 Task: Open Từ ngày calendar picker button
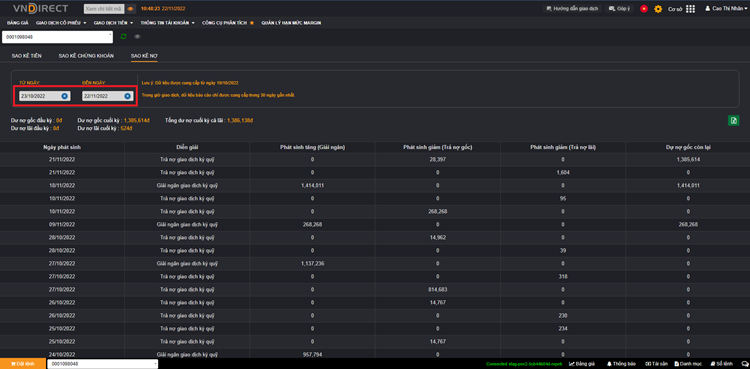(x=65, y=96)
